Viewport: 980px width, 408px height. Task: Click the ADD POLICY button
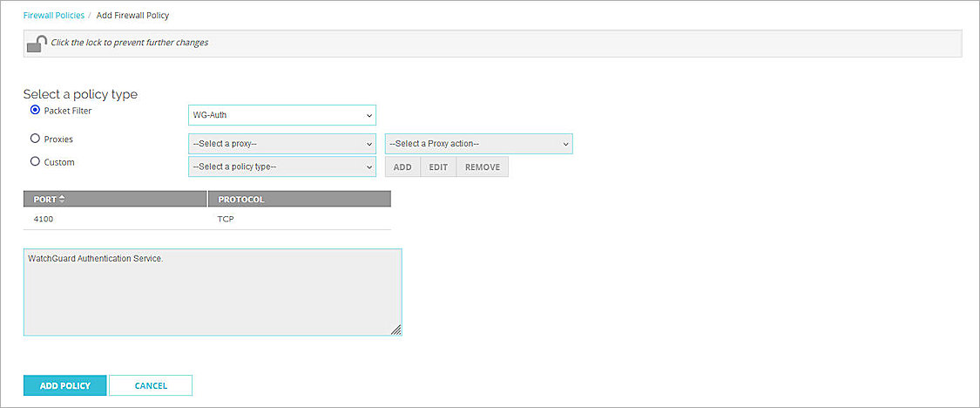[x=64, y=385]
